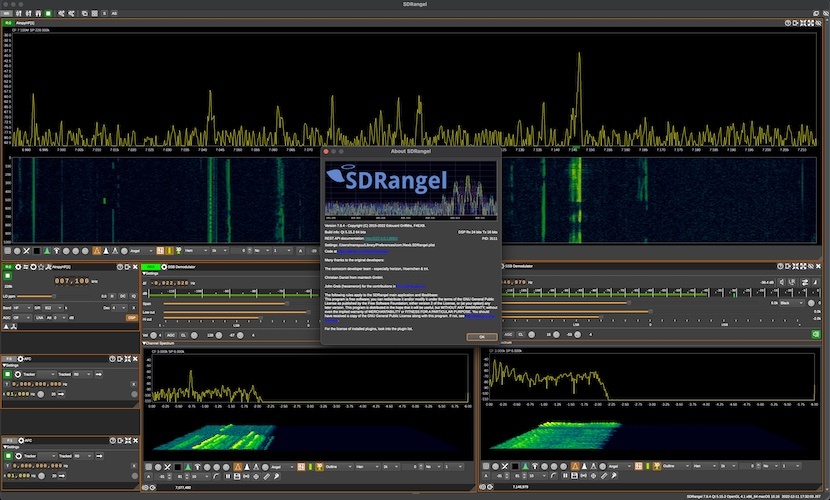Screen dimensions: 830x500
Task: Click green peak icon in main spectrum toolbar
Action: pyautogui.click(x=47, y=251)
